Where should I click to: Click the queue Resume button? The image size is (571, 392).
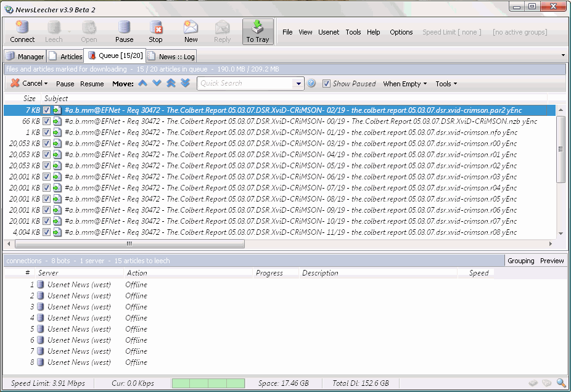(92, 84)
